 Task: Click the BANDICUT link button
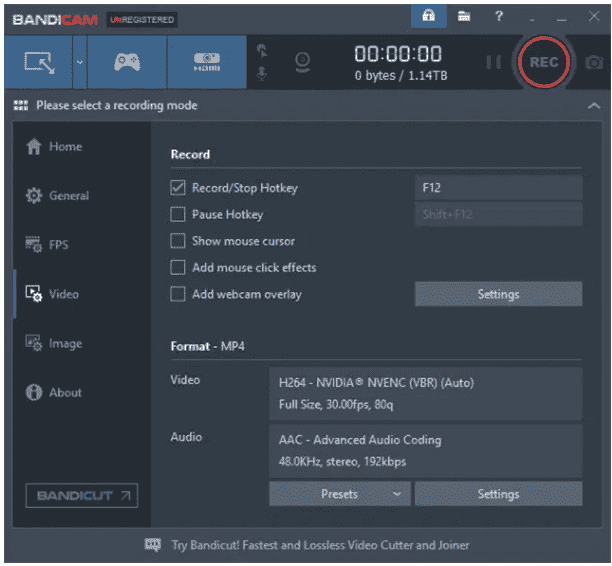(82, 496)
